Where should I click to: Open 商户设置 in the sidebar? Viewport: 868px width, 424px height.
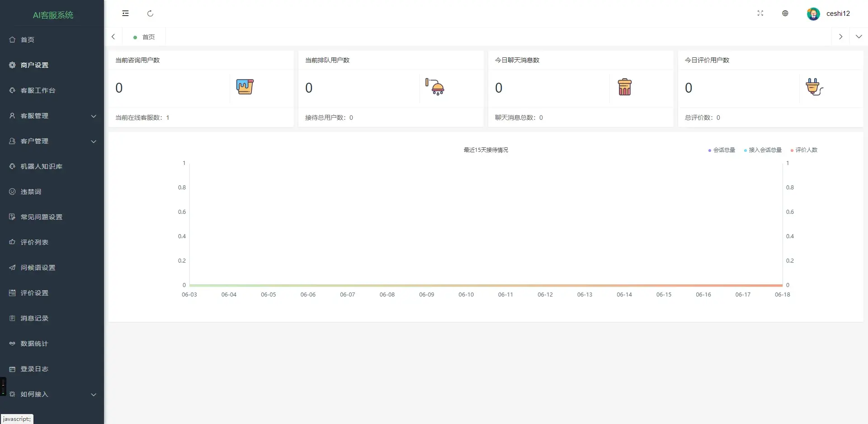tap(52, 65)
